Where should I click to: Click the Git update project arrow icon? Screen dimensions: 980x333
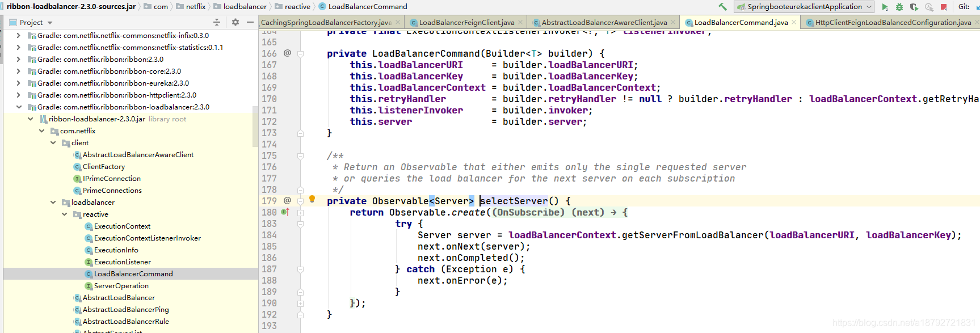pos(977,7)
